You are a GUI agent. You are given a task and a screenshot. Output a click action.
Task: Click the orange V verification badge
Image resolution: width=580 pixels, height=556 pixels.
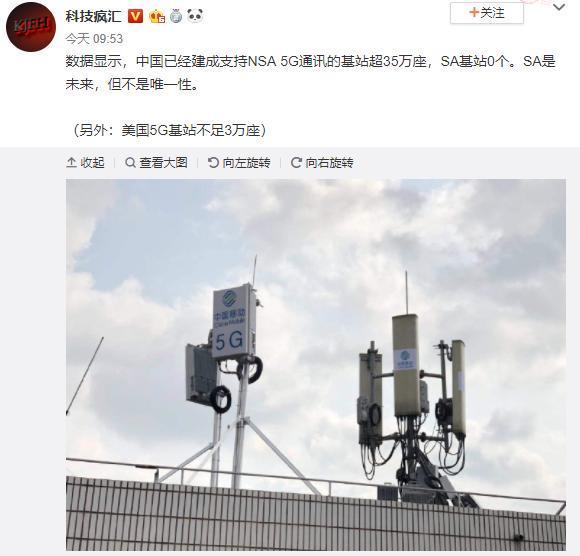[x=135, y=16]
